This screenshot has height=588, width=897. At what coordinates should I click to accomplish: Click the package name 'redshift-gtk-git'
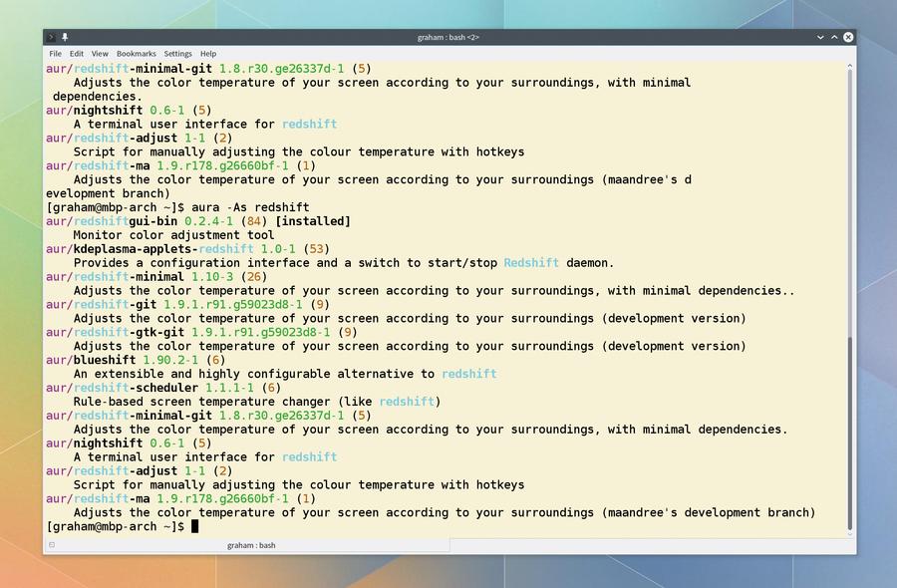(129, 332)
